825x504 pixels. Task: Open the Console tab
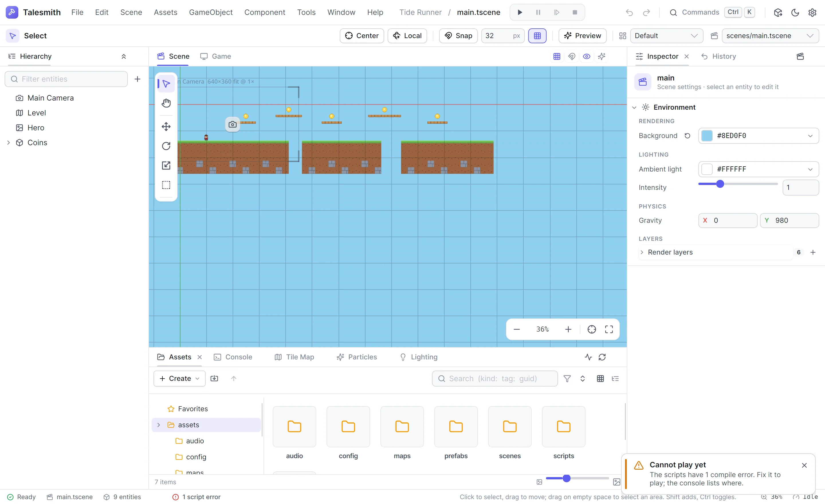point(233,357)
